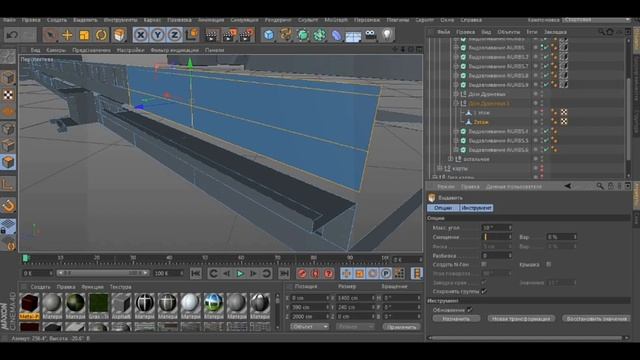Open the spline pen tools icon
The width and height of the screenshot is (640, 360).
[286, 35]
